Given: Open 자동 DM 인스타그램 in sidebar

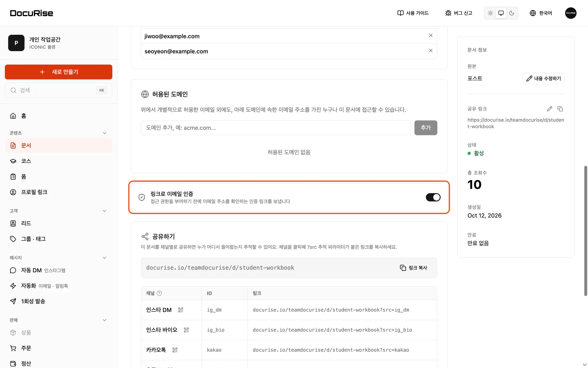Looking at the screenshot, I should pos(59,270).
